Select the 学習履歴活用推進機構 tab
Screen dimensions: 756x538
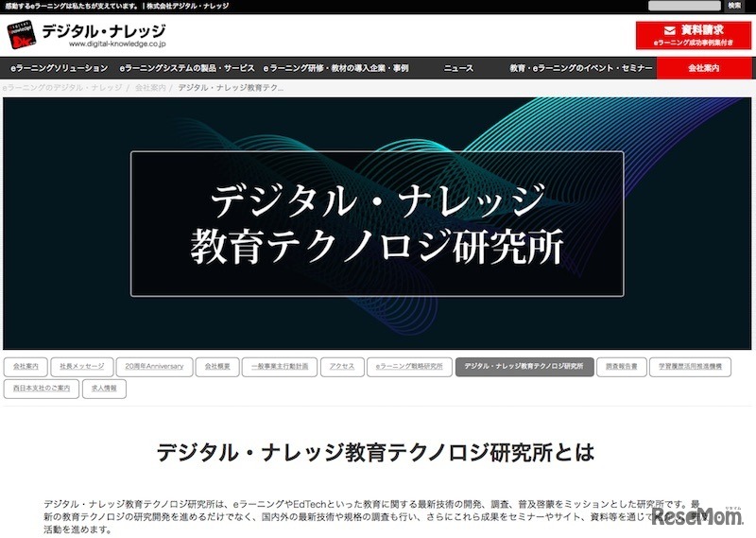(x=690, y=367)
